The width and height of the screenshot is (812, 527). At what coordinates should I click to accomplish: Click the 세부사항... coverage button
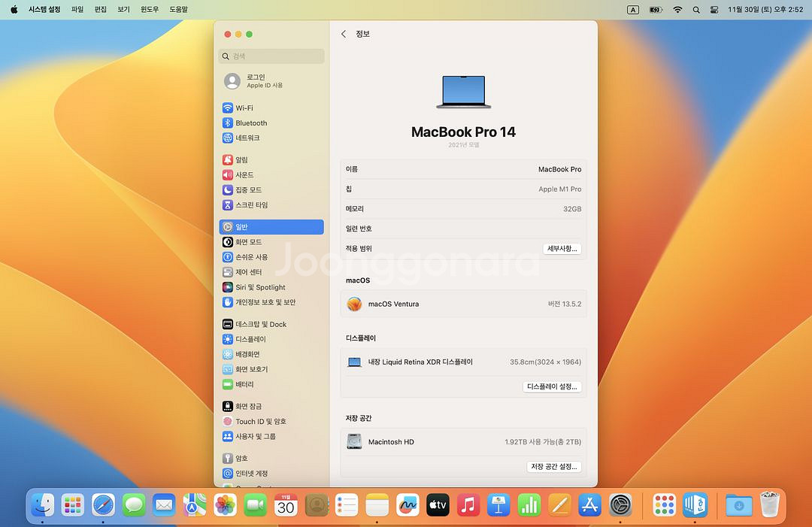click(562, 249)
